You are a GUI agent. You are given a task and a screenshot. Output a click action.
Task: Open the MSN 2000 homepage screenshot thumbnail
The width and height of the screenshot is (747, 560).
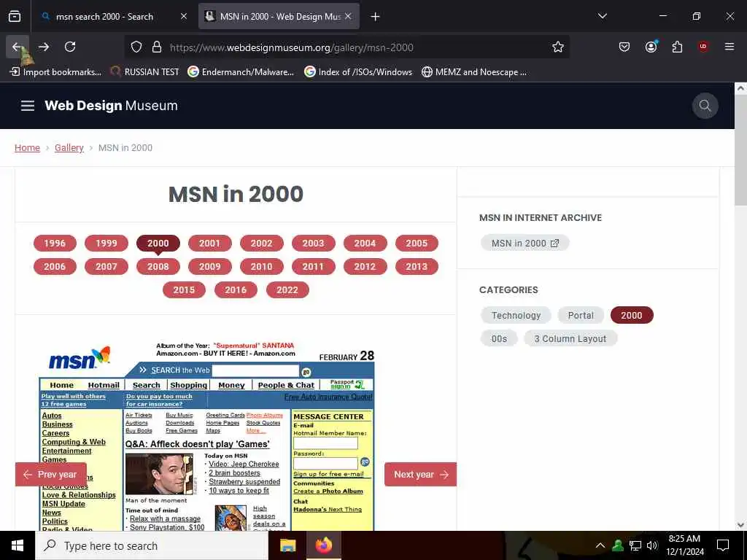click(206, 436)
